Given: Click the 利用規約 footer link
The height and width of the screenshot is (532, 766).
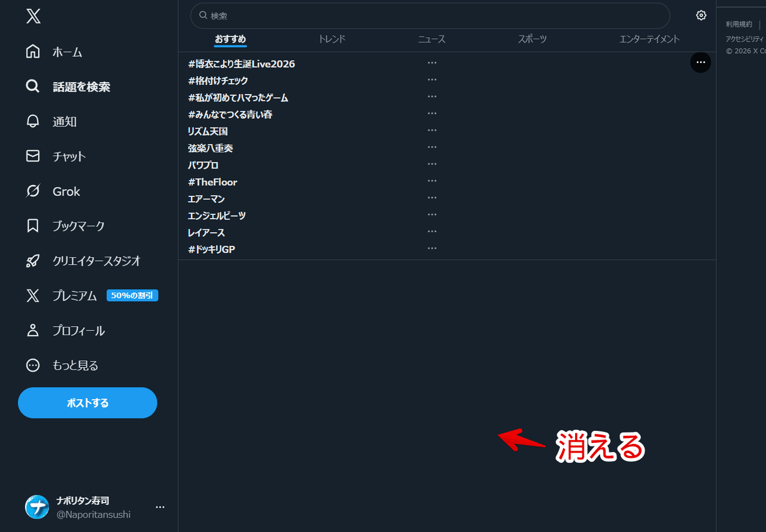Looking at the screenshot, I should [x=738, y=25].
